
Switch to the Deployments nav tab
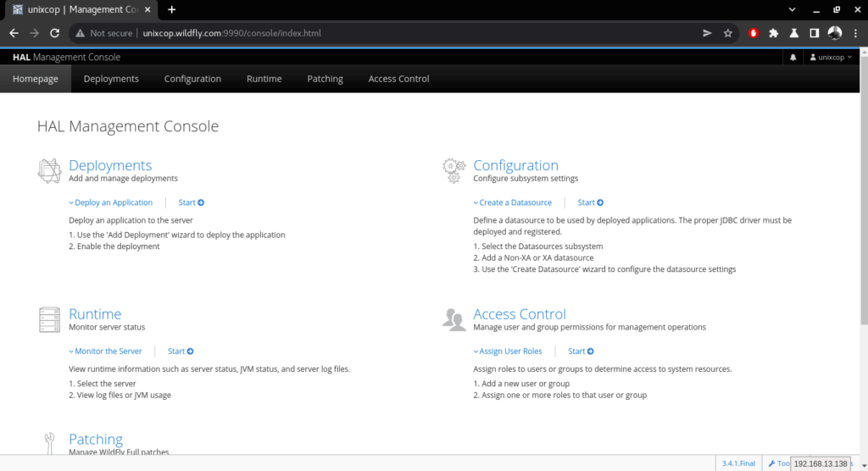pyautogui.click(x=111, y=79)
